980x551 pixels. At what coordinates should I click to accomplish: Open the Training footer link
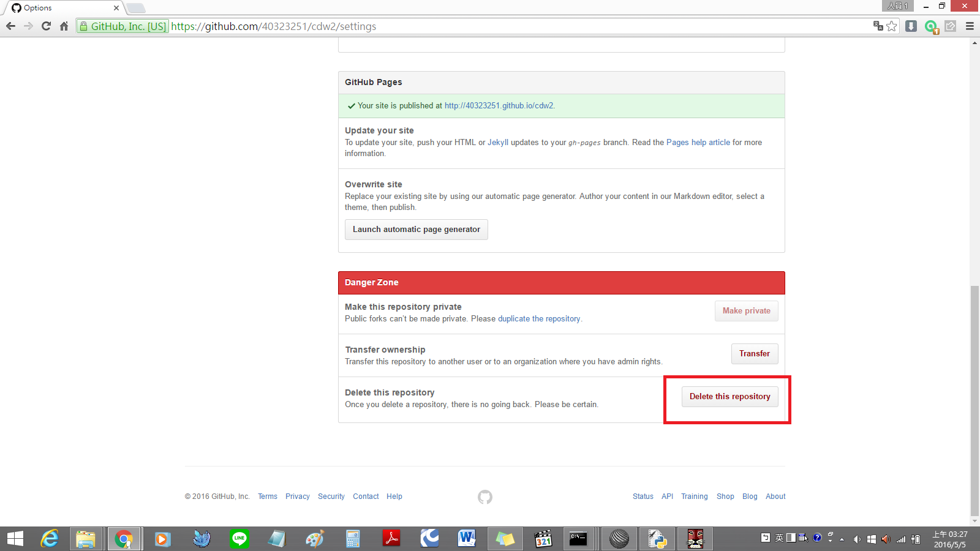[x=695, y=497]
